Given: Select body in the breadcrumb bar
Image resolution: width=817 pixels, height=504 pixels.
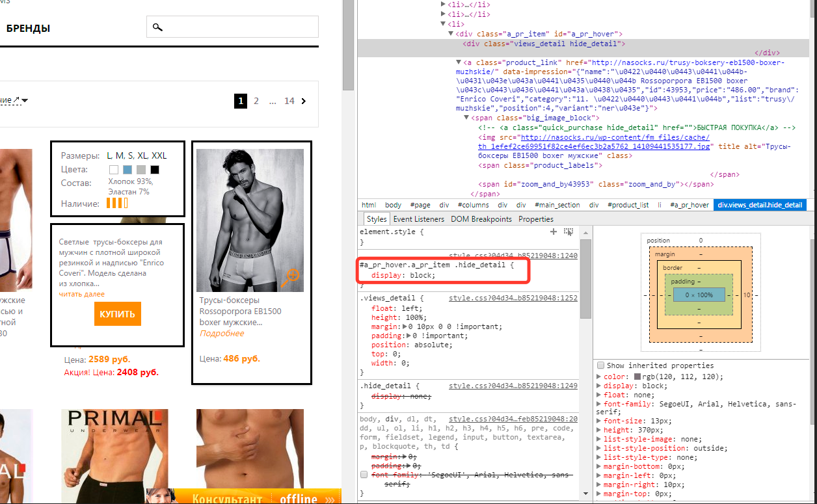Looking at the screenshot, I should [393, 205].
